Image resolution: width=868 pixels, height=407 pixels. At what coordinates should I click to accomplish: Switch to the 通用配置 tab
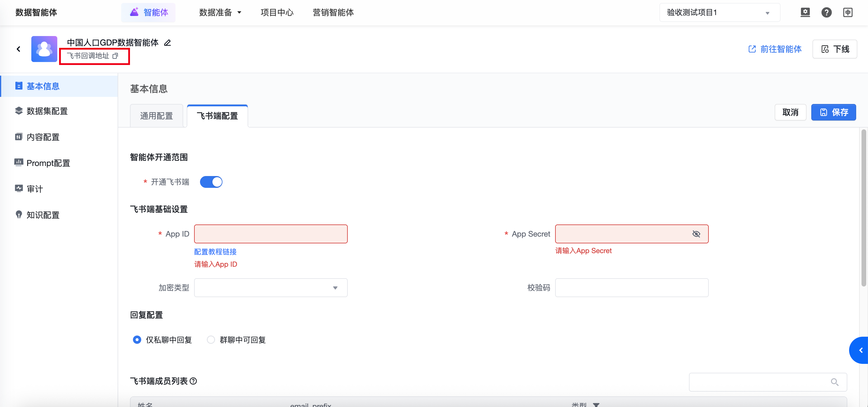(x=156, y=116)
